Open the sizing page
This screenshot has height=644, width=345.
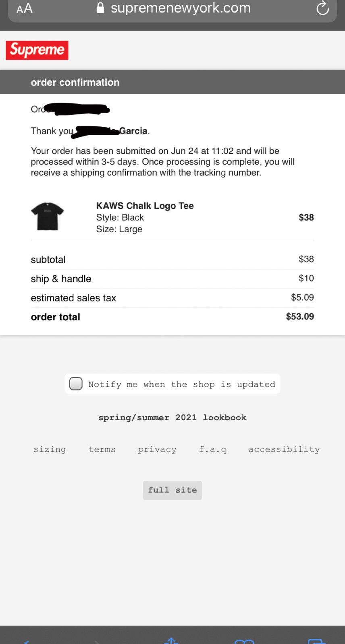[50, 449]
